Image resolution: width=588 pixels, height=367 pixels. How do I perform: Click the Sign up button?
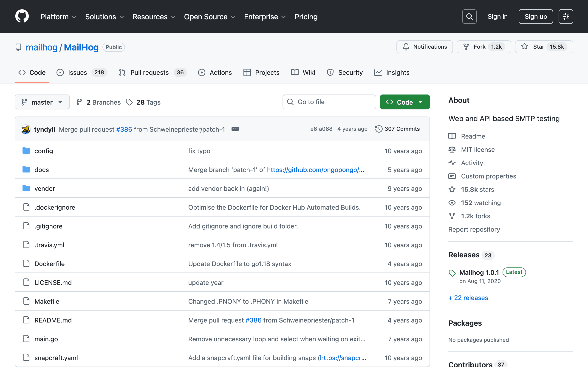click(x=536, y=16)
